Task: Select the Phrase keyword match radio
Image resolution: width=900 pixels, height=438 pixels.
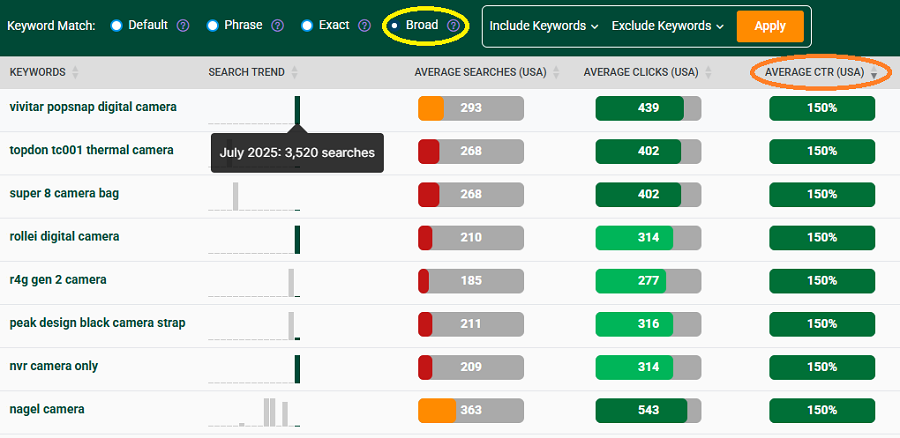Action: (x=212, y=26)
